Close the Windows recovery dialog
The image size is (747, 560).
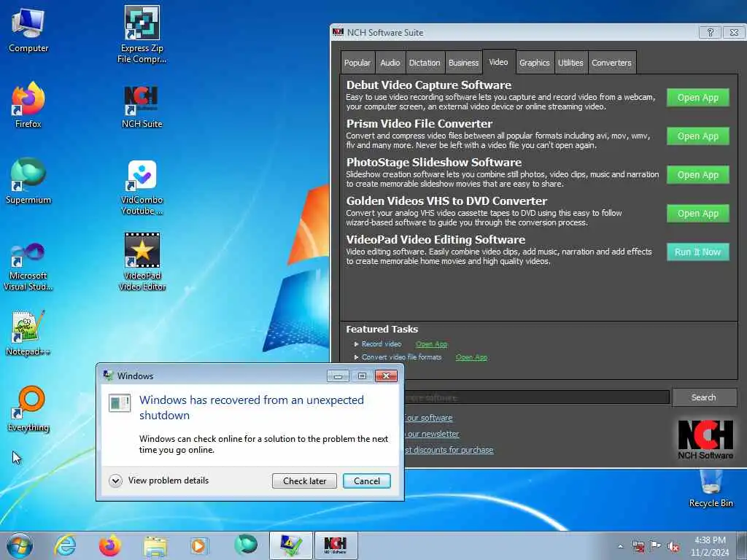tap(387, 376)
